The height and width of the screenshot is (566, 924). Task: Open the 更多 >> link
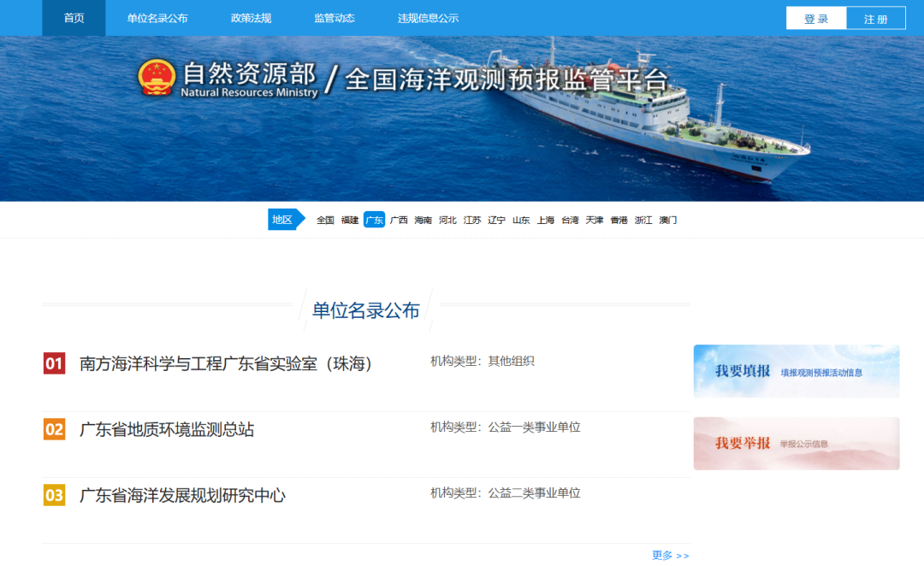[671, 556]
